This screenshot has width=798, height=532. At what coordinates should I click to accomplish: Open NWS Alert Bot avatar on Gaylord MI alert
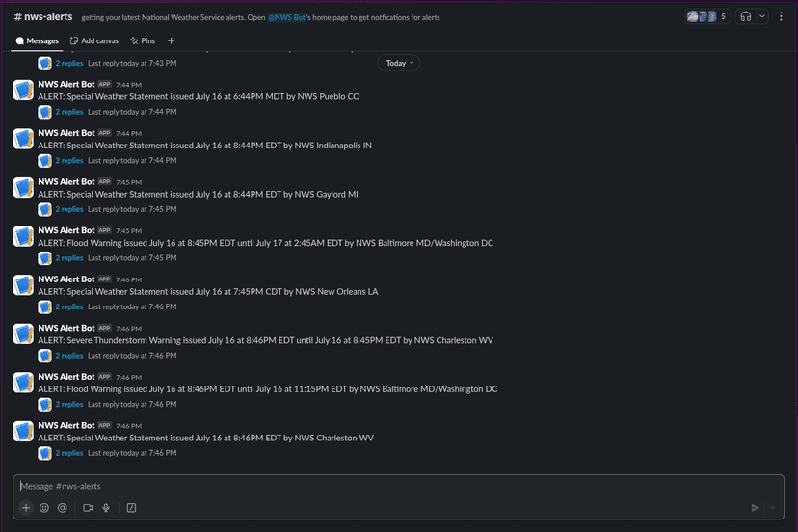click(x=24, y=188)
